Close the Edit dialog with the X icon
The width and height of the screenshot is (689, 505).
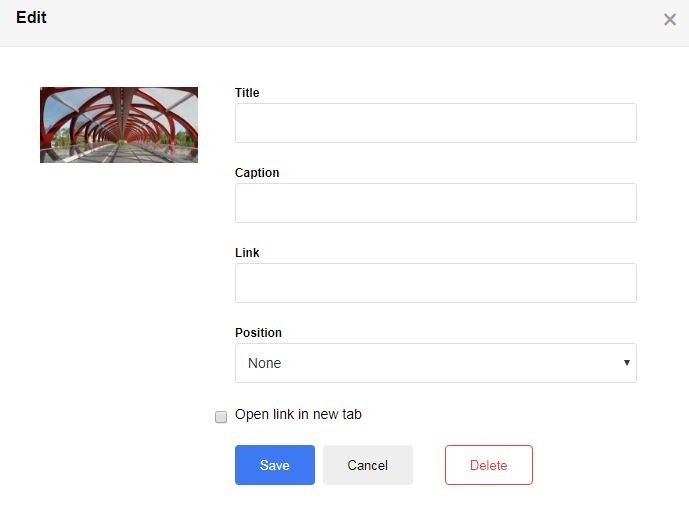(670, 20)
